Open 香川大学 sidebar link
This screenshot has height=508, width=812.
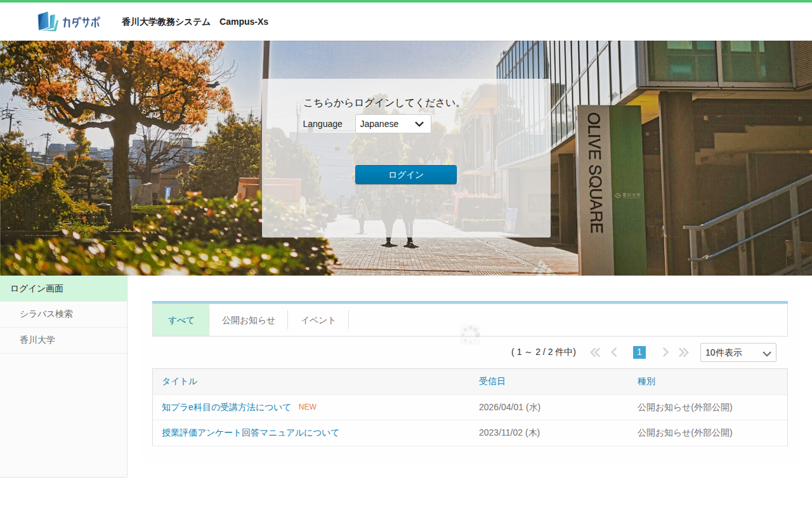click(x=37, y=340)
